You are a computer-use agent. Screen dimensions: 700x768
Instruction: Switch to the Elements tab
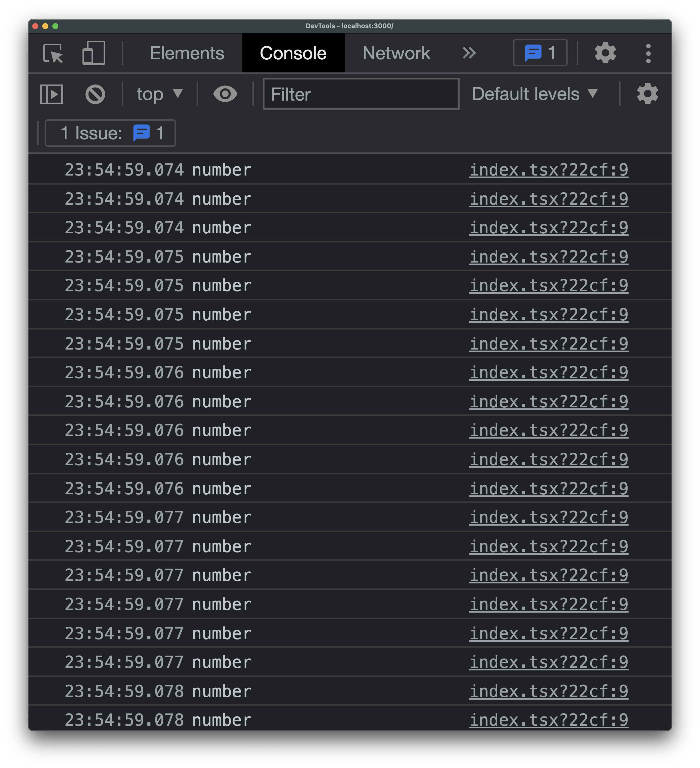tap(187, 53)
